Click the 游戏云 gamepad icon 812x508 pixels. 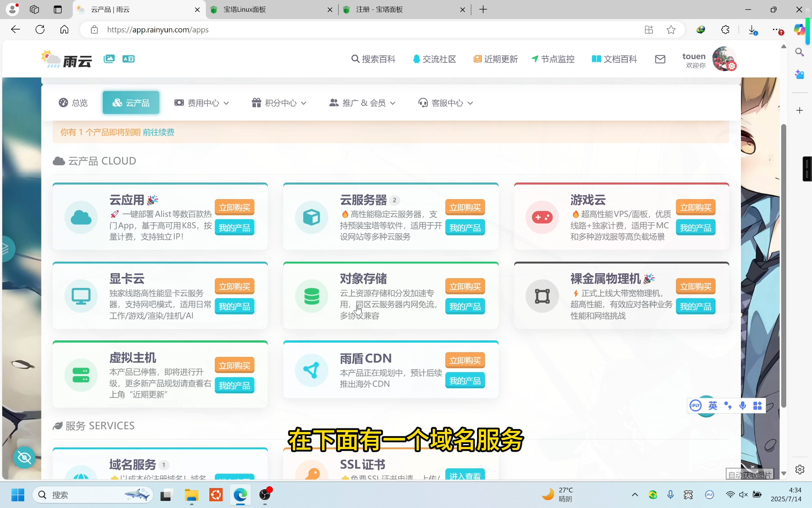(x=542, y=218)
